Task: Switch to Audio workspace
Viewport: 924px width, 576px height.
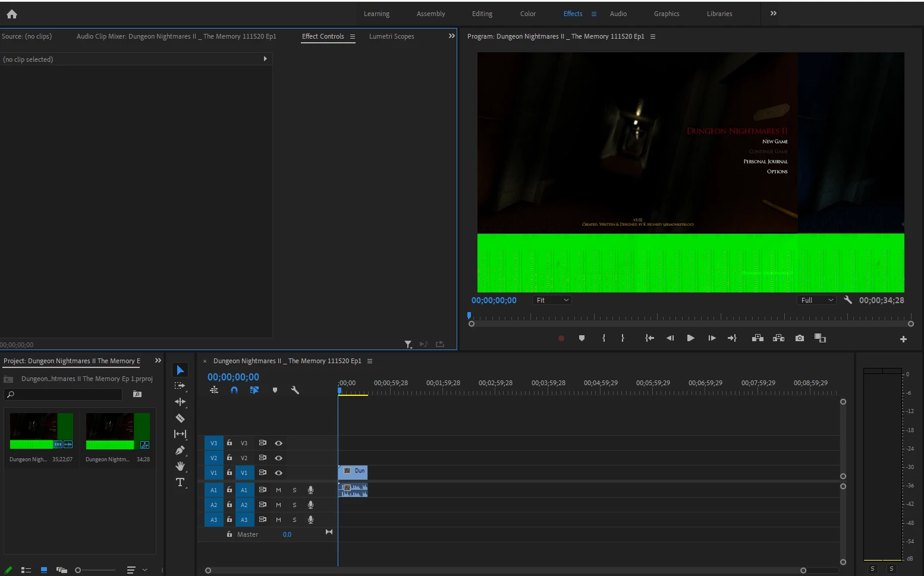Action: [x=618, y=14]
